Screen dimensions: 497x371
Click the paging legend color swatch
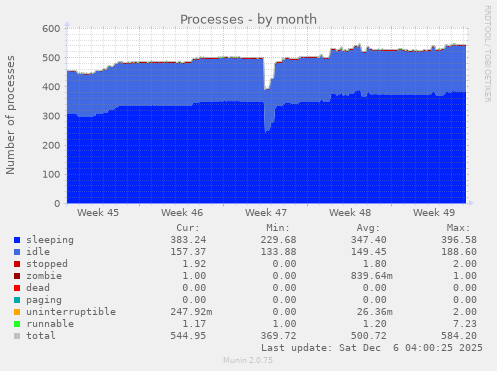click(17, 300)
